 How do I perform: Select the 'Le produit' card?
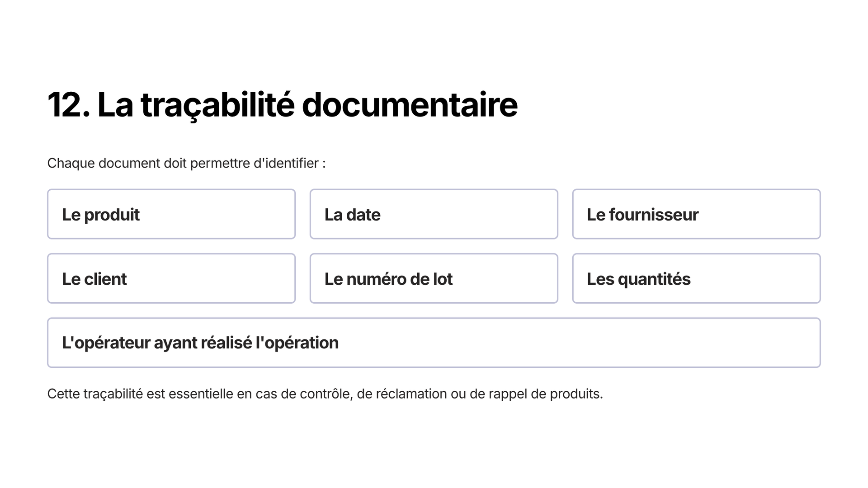[171, 214]
